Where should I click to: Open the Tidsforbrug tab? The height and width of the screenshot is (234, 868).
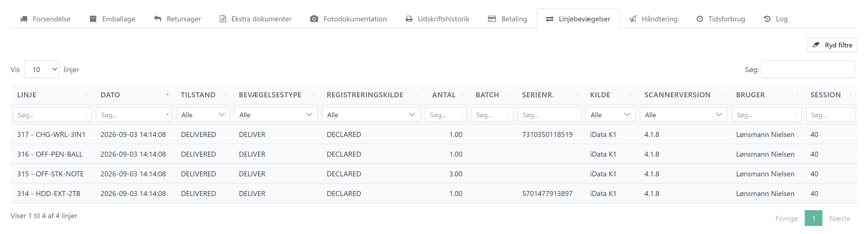pos(720,19)
